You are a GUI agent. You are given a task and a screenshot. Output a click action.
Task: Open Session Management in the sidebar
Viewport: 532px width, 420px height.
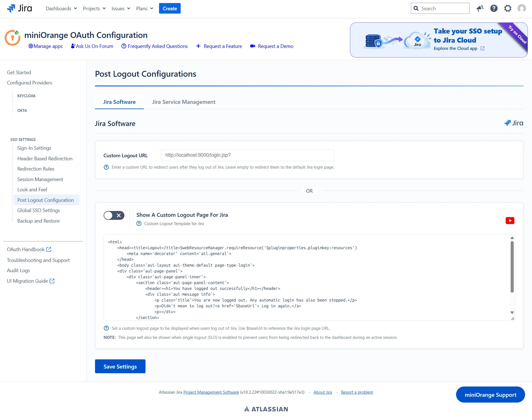pyautogui.click(x=40, y=179)
